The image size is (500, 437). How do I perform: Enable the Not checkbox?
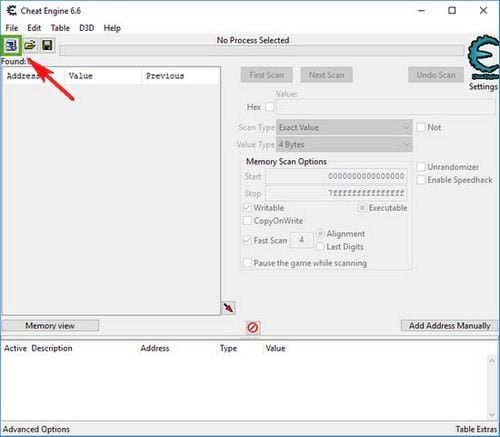421,127
